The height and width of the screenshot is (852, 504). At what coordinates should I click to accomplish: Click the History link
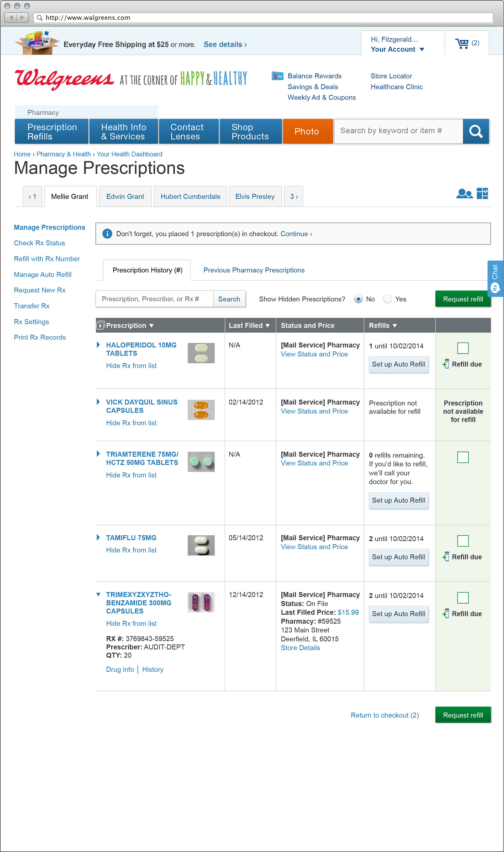[x=153, y=669]
